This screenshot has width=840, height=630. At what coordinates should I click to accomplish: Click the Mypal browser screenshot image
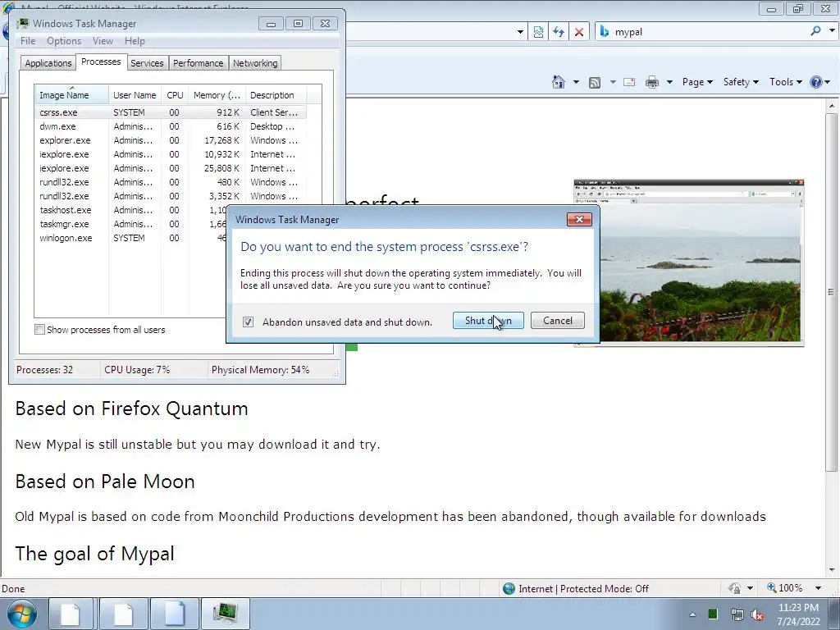click(x=688, y=262)
